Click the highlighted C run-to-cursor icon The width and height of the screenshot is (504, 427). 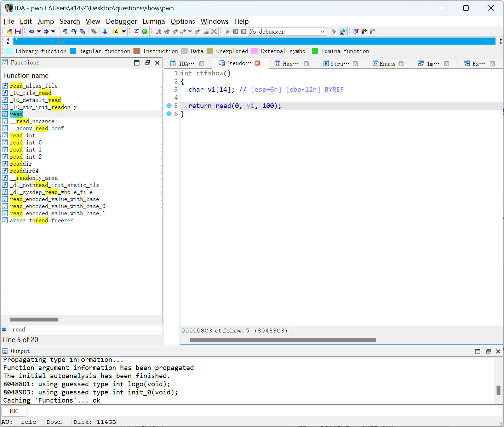343,32
